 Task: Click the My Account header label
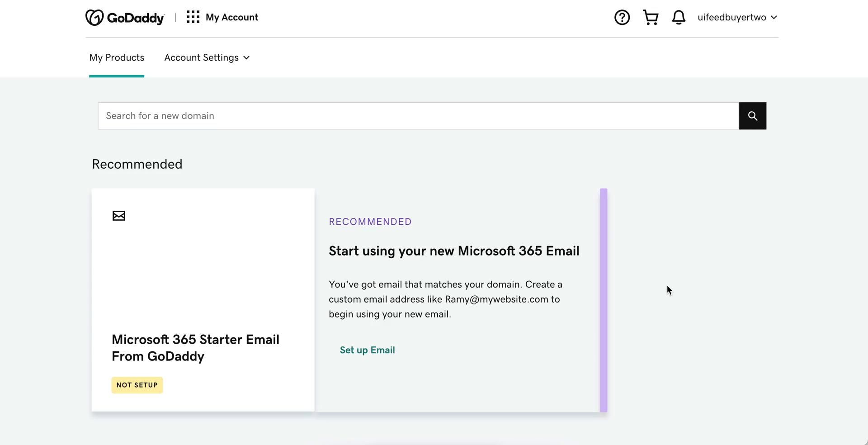pos(232,18)
